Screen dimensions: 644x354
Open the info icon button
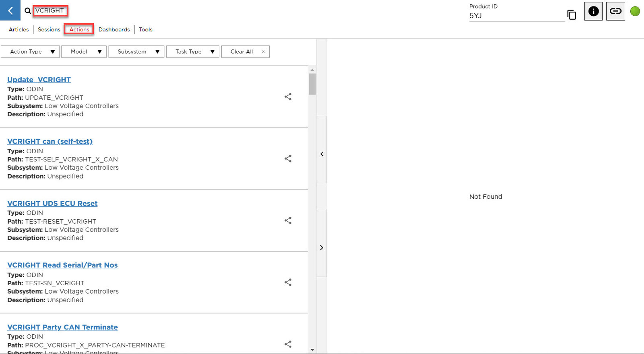tap(593, 11)
